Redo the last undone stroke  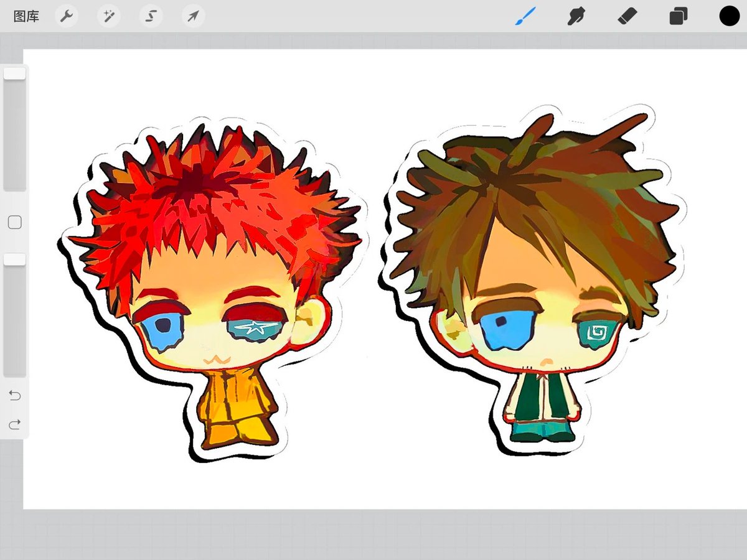[14, 424]
